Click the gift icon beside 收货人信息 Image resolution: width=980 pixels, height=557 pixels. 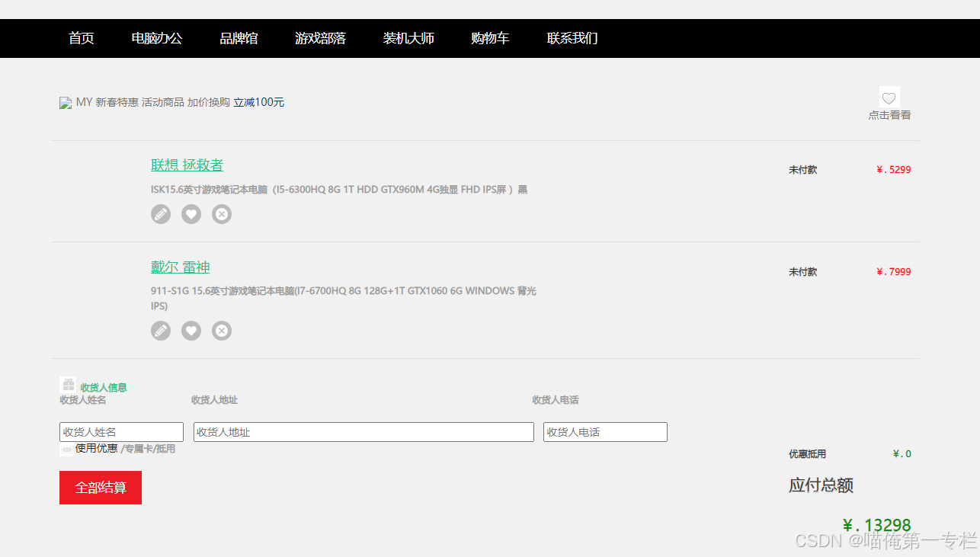coord(69,385)
